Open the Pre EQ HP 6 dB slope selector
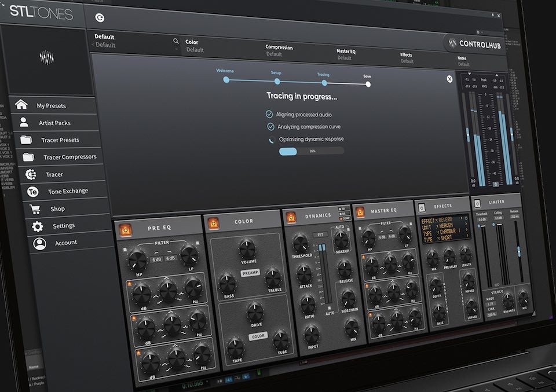 click(157, 259)
